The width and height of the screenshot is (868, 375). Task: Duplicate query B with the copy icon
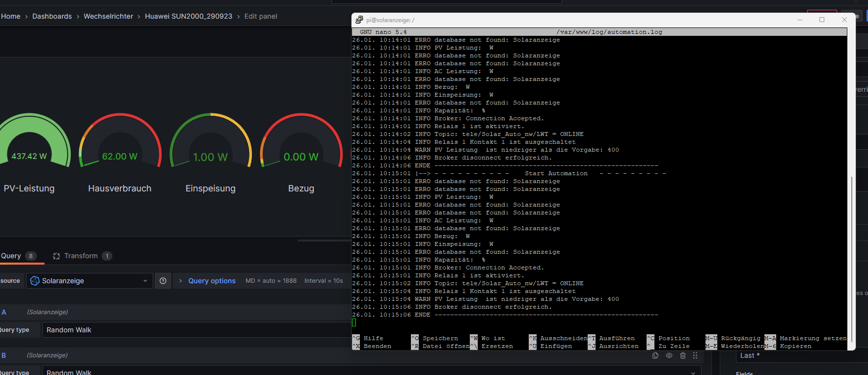pyautogui.click(x=655, y=355)
